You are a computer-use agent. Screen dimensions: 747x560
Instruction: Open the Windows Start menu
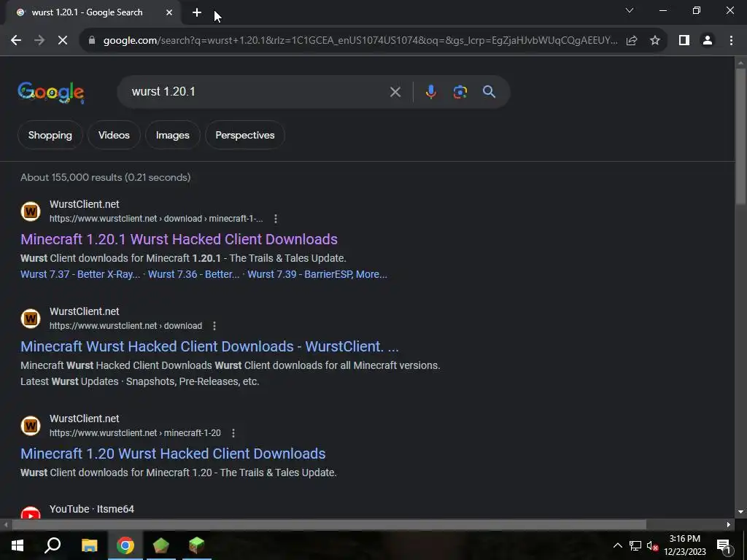click(x=18, y=545)
